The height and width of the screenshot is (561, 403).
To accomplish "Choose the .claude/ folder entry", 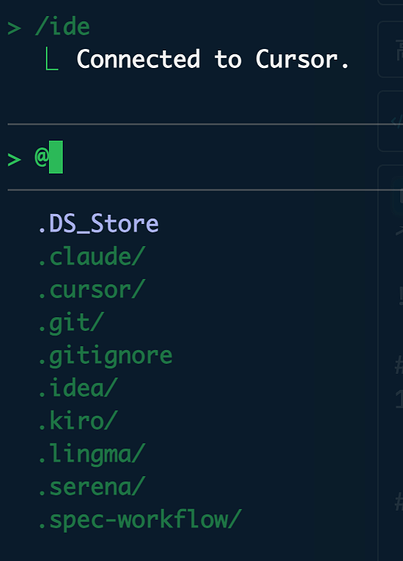I will [x=91, y=257].
